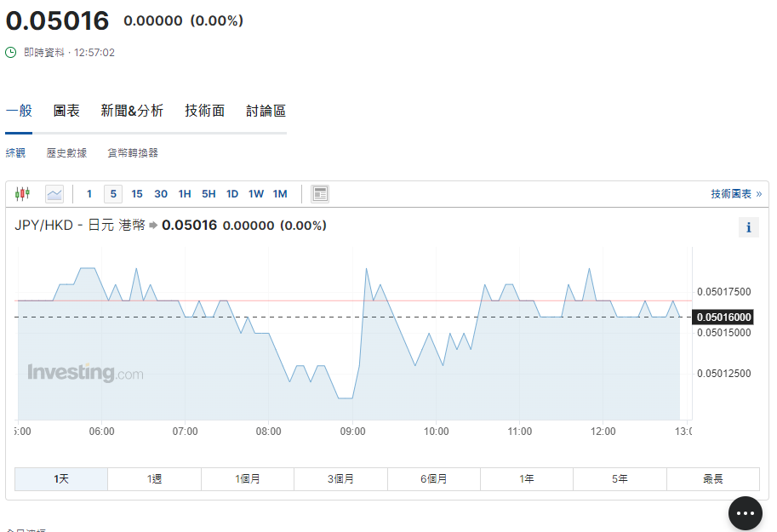Screen dimensions: 777x532
Task: Open the 圖表 tab
Action: coord(66,111)
